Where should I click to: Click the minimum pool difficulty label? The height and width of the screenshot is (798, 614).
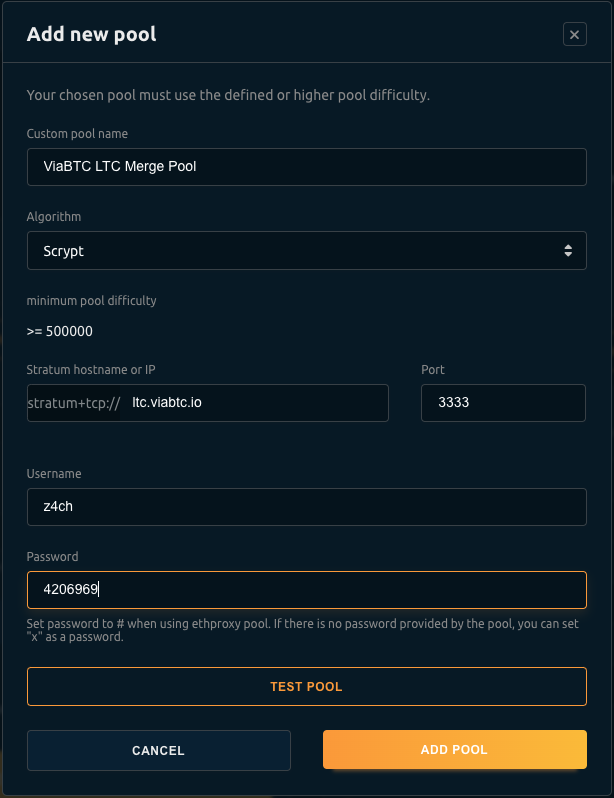pos(91,300)
